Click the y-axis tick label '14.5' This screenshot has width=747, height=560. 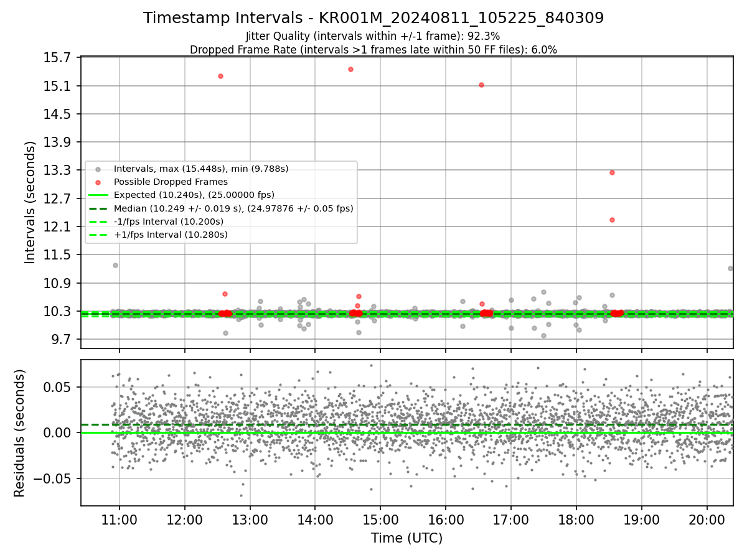(x=59, y=114)
